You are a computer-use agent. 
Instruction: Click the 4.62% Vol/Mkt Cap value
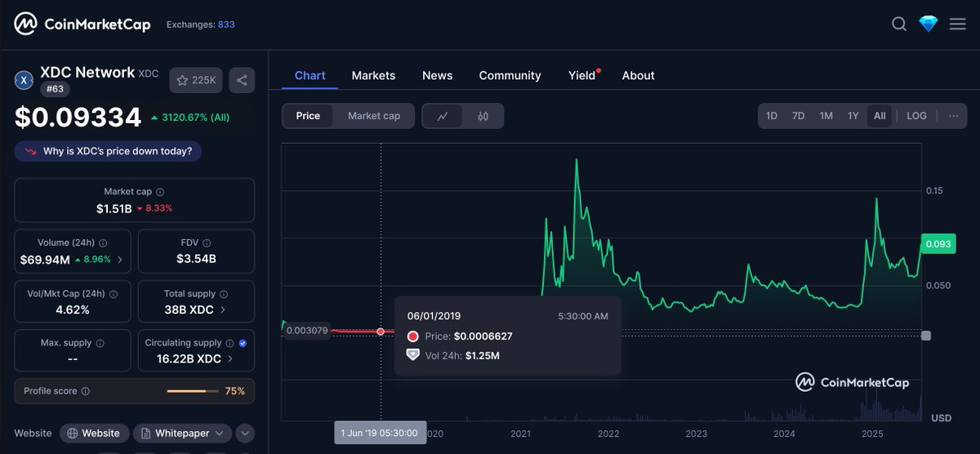[73, 309]
